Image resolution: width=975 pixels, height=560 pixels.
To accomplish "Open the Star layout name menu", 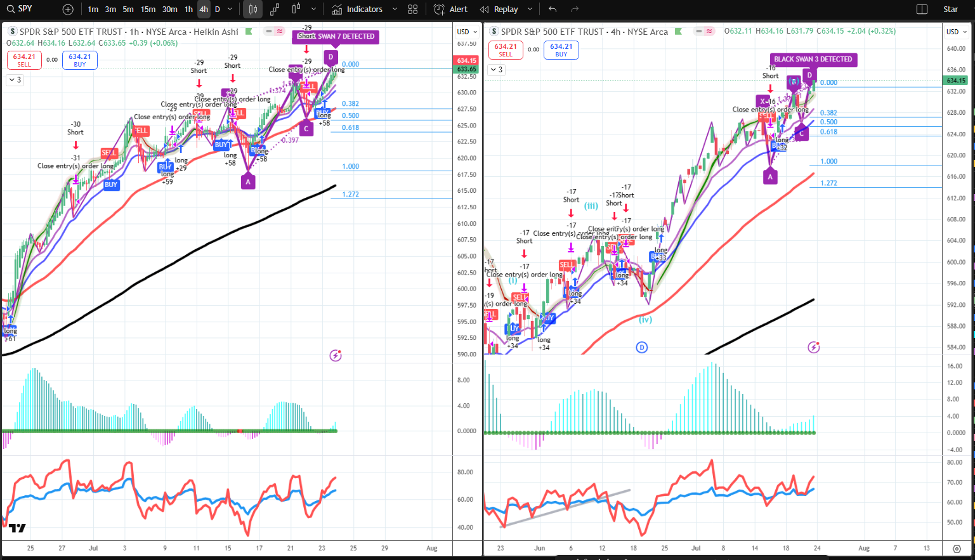I will point(950,10).
